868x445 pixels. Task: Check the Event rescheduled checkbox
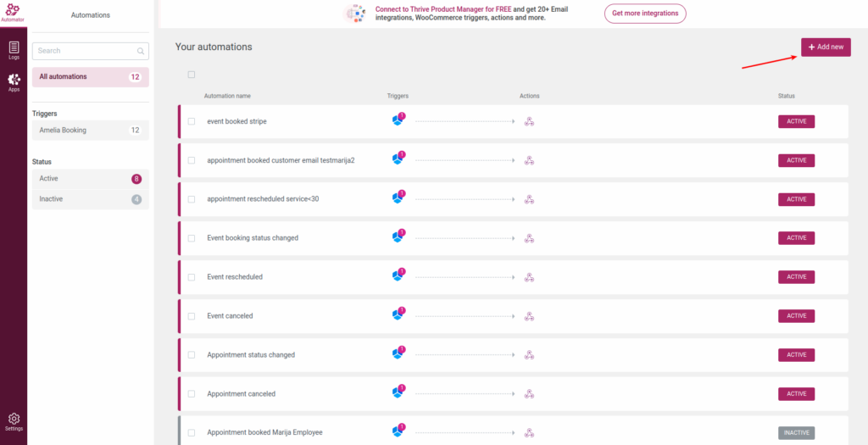click(192, 277)
